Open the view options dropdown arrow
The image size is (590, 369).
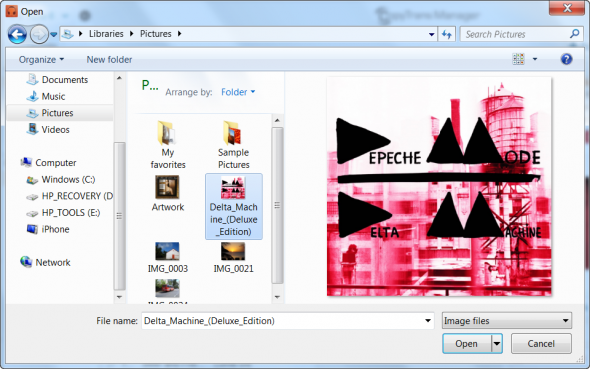pos(535,59)
